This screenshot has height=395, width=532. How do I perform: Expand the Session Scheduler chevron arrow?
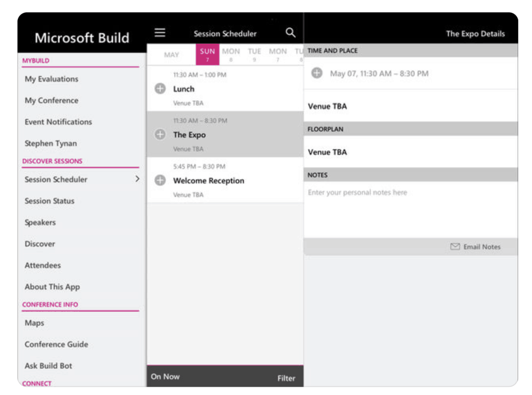pos(137,179)
